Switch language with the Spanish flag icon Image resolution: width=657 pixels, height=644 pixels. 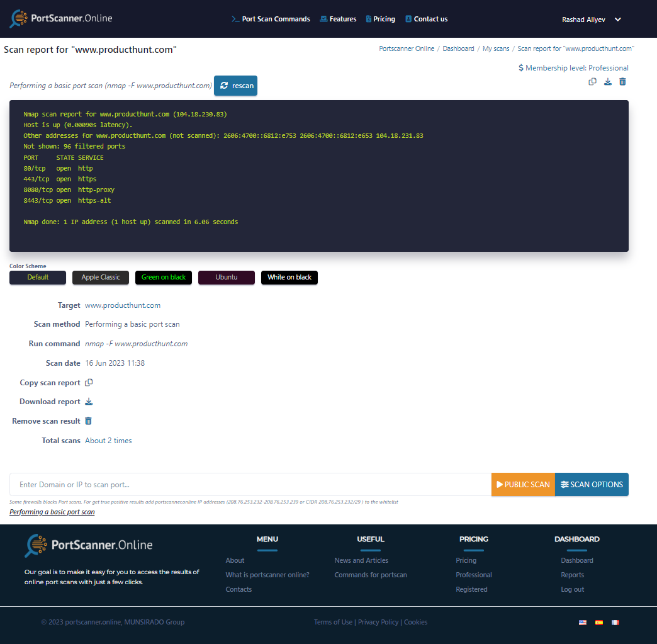point(598,623)
